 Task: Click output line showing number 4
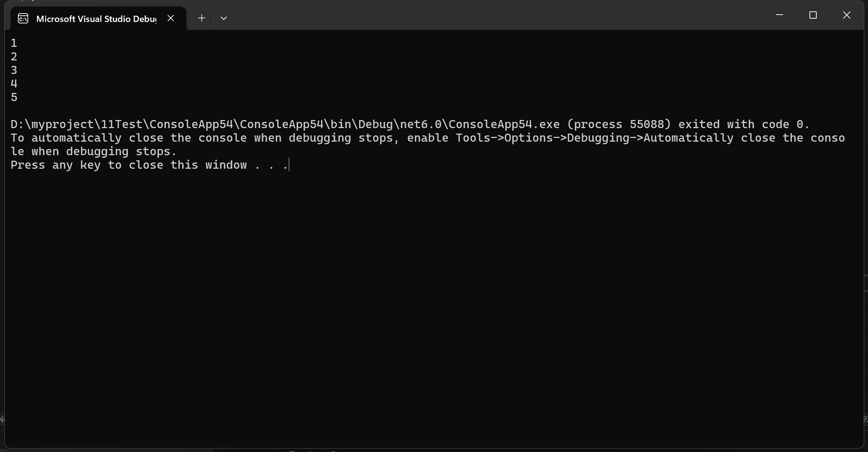coord(14,84)
